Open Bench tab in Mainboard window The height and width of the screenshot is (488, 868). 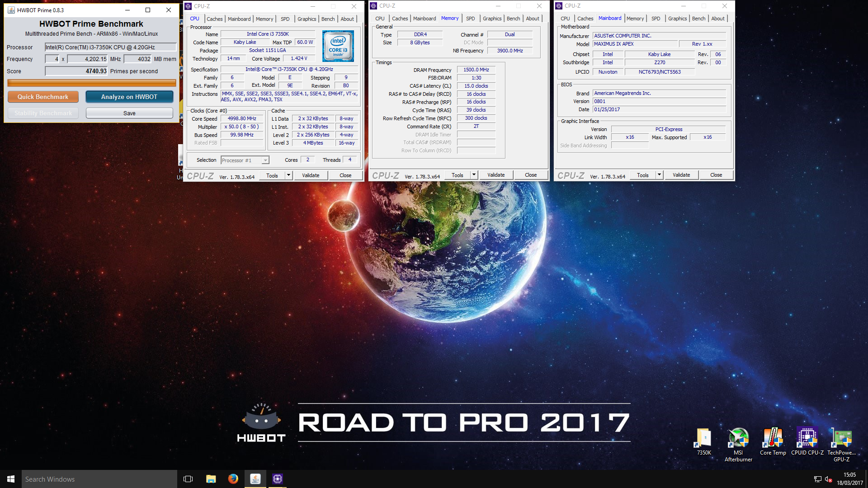[698, 19]
